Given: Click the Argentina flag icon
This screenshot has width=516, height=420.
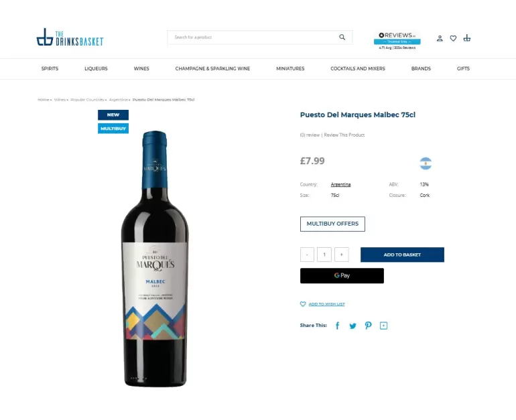Looking at the screenshot, I should 426,163.
